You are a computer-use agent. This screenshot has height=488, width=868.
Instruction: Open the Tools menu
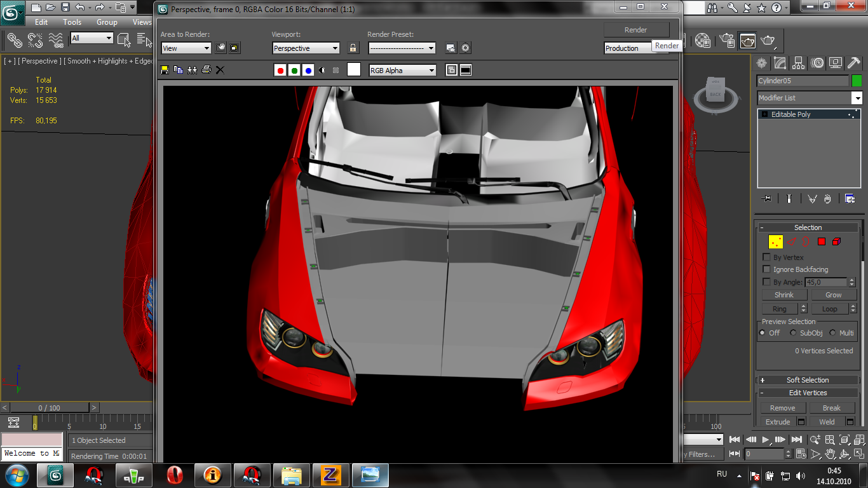72,22
